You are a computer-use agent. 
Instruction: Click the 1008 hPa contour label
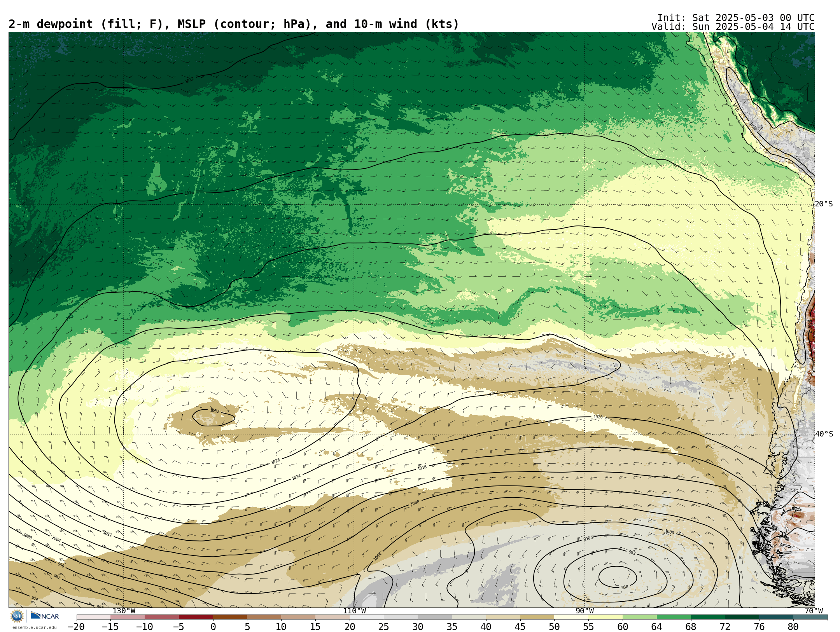pyautogui.click(x=415, y=503)
